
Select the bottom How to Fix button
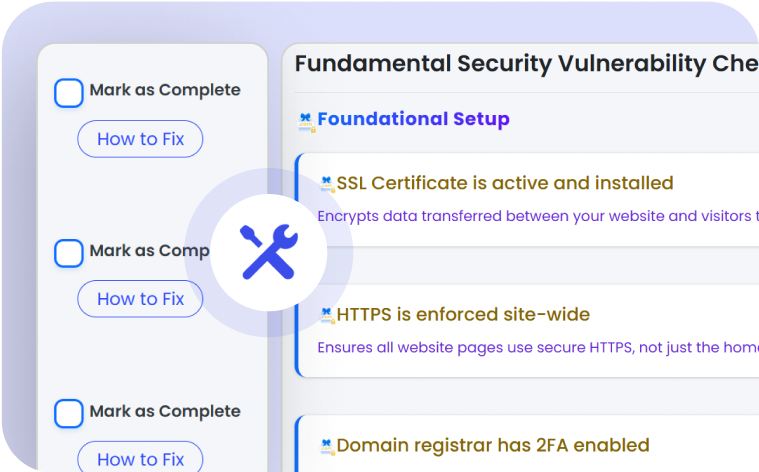pos(140,459)
